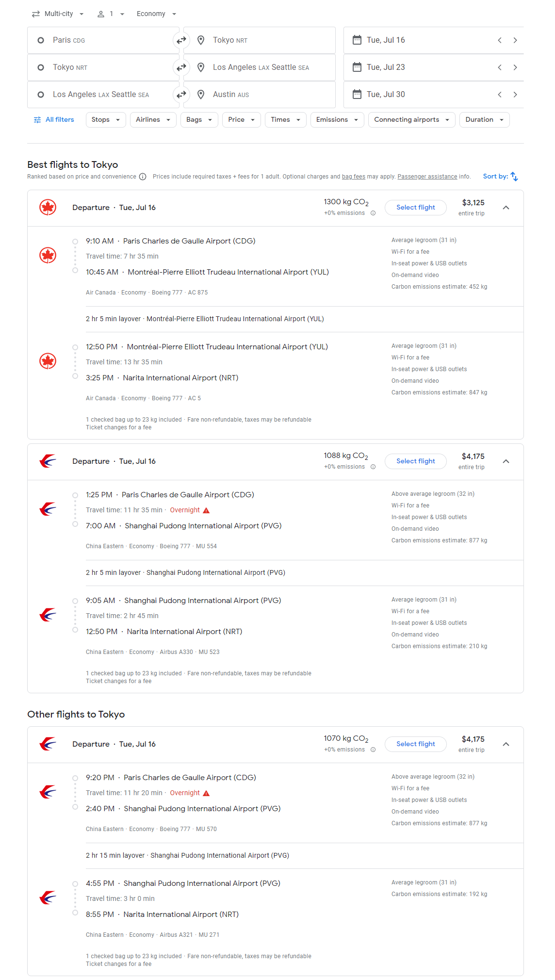Collapse the Air Canada flight details

point(506,208)
